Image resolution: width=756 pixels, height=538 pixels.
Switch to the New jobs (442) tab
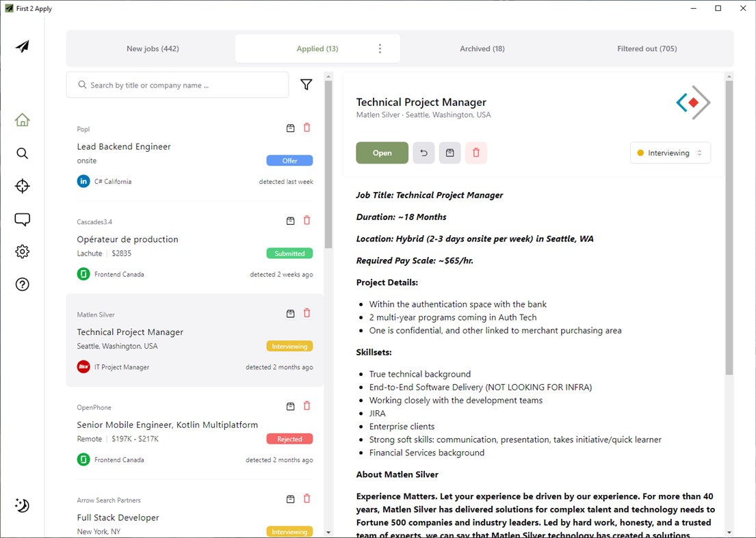pyautogui.click(x=153, y=49)
